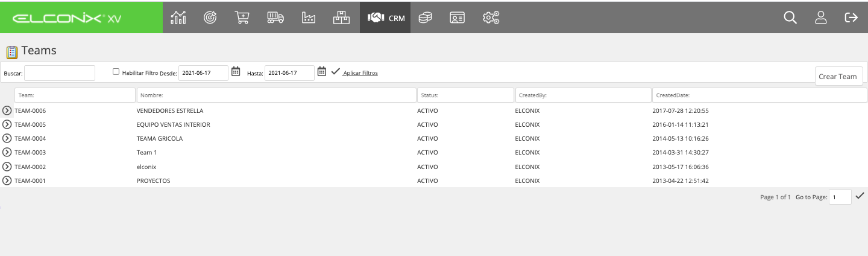Expand the TEAM-0006 row
Image resolution: width=868 pixels, height=256 pixels.
[7, 110]
